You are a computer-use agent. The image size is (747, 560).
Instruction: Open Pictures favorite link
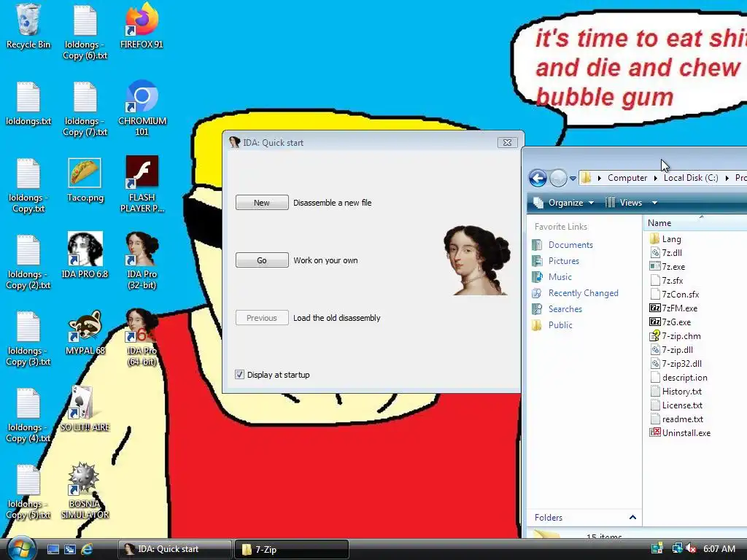click(564, 261)
